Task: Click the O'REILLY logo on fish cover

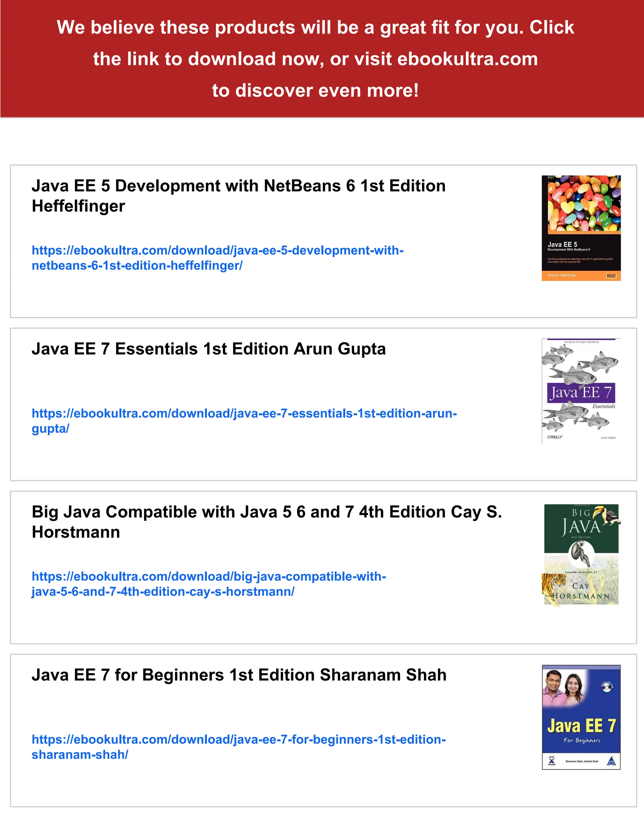Action: tap(555, 437)
